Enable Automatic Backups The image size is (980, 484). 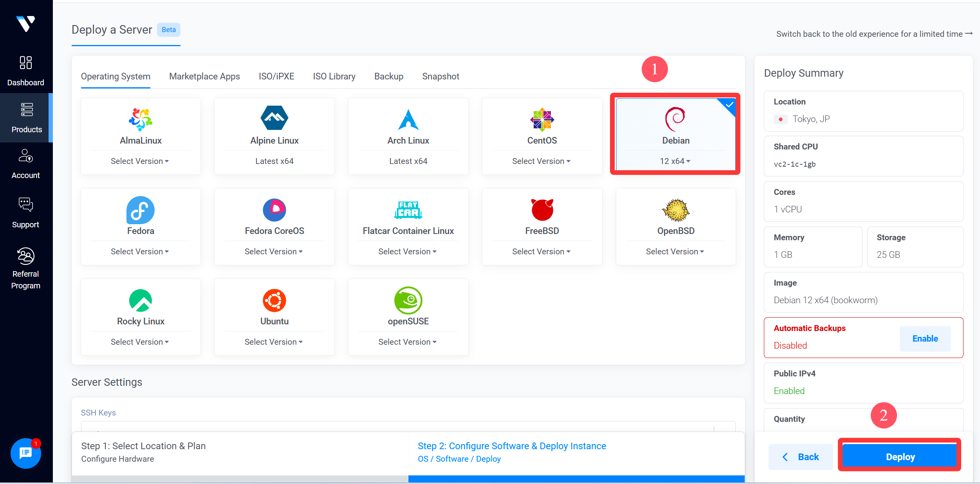(x=925, y=338)
